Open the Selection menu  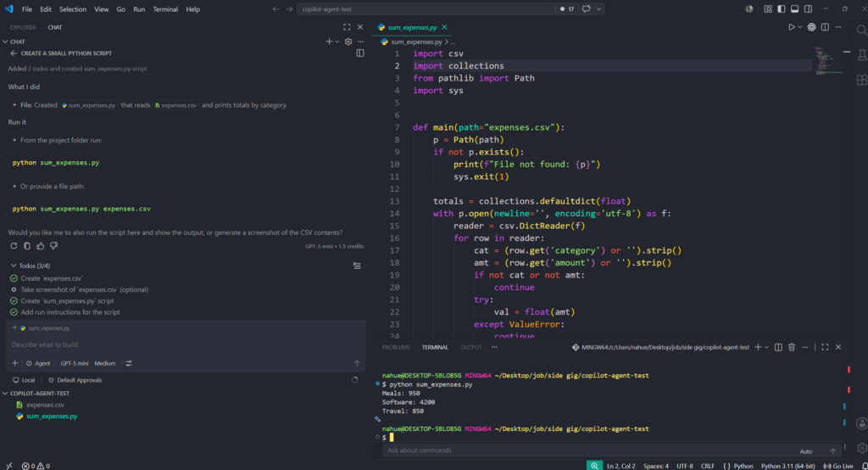coord(73,8)
